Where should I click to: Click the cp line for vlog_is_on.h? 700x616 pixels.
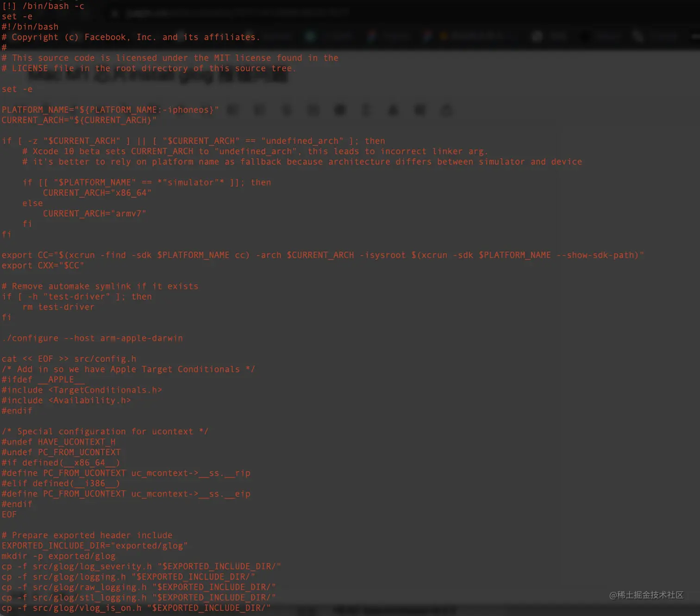(136, 608)
